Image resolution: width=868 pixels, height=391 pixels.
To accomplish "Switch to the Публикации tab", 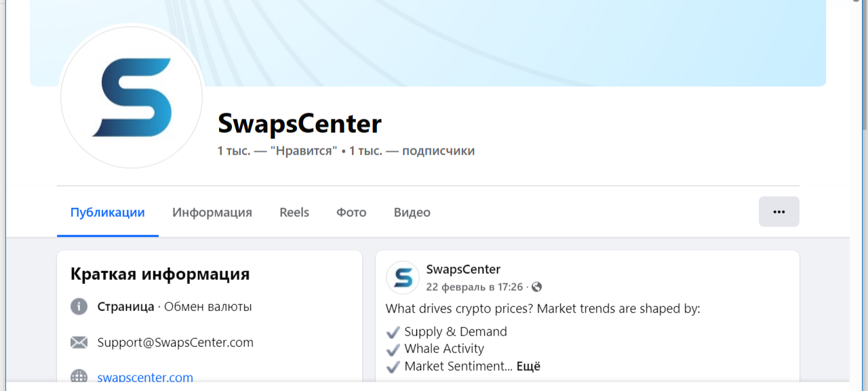I will click(x=108, y=213).
